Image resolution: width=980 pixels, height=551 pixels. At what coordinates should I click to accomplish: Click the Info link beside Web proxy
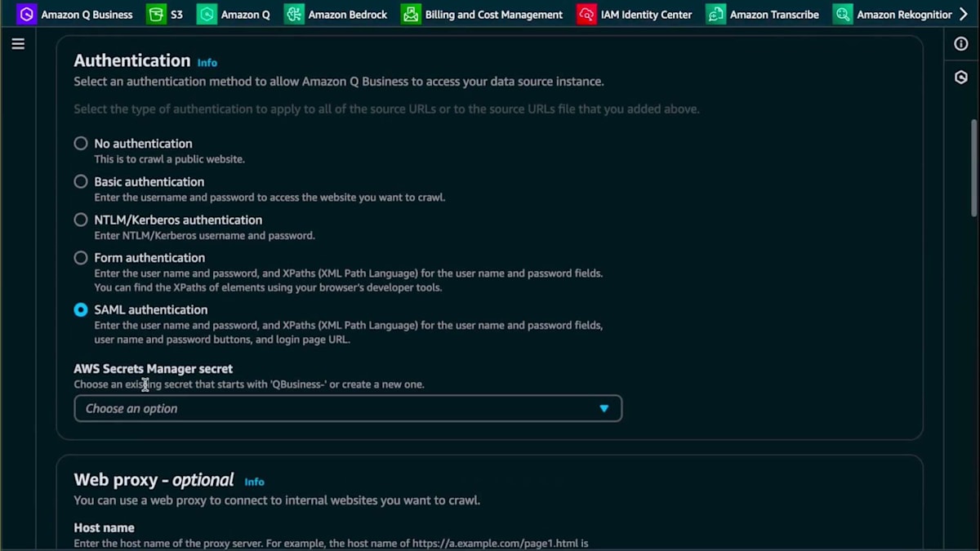pyautogui.click(x=254, y=482)
